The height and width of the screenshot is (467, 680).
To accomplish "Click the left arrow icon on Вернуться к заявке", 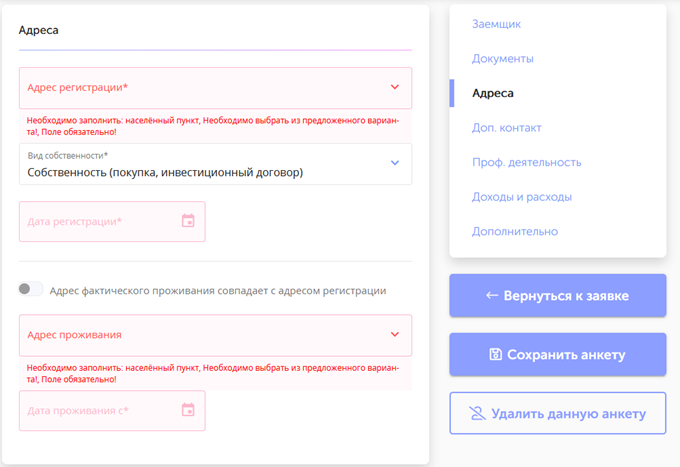I will (492, 296).
